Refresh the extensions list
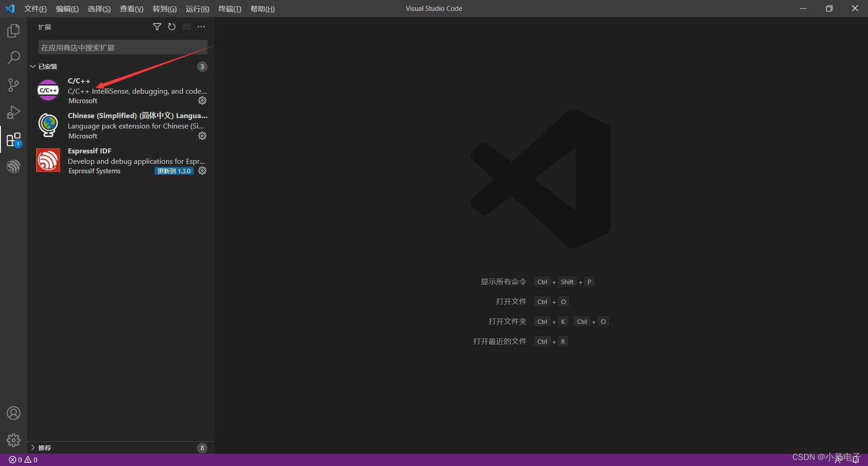868x466 pixels. [x=172, y=27]
